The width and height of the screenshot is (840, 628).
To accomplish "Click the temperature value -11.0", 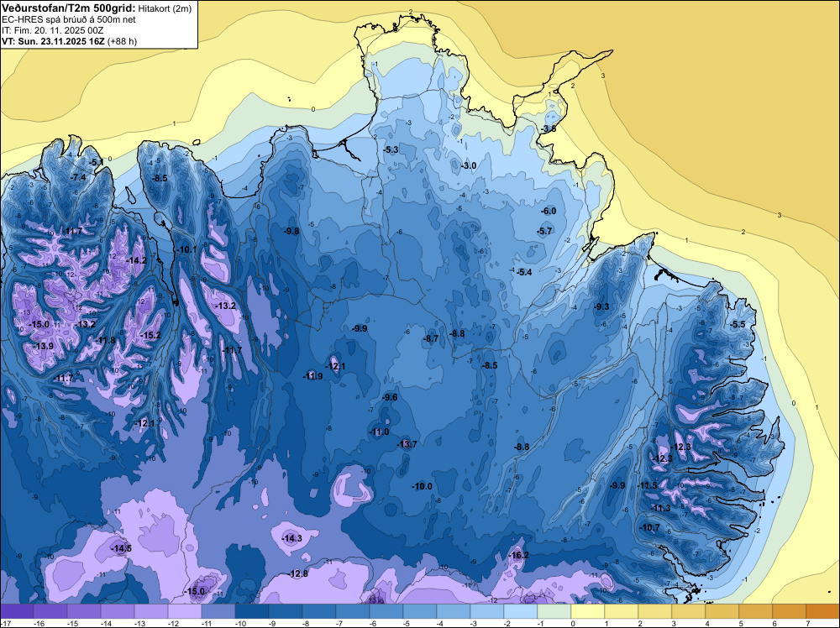I will point(380,432).
